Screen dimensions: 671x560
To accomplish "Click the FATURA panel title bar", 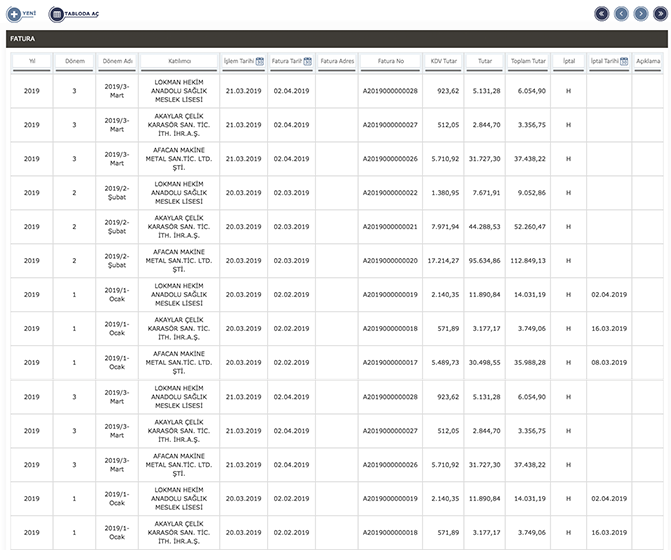I will point(335,40).
